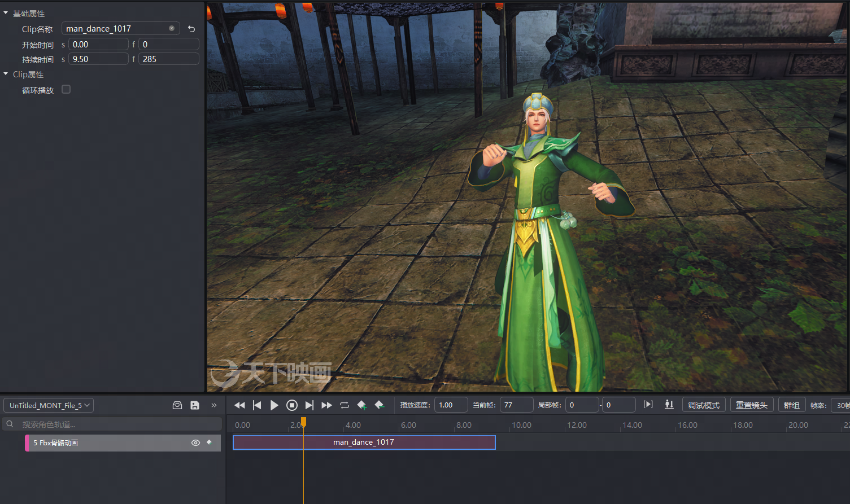This screenshot has width=850, height=504.
Task: Click the 重置镜头 button
Action: pos(751,405)
